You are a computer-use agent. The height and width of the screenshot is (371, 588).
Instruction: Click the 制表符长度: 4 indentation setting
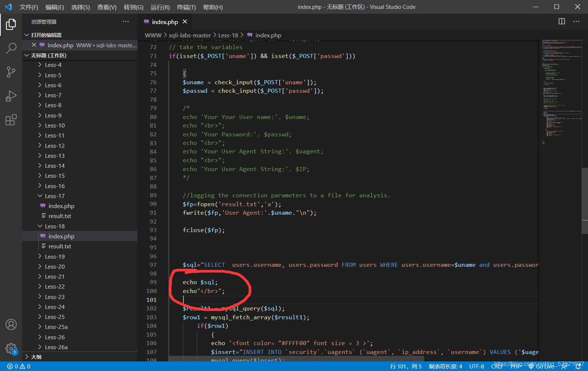tap(445, 366)
